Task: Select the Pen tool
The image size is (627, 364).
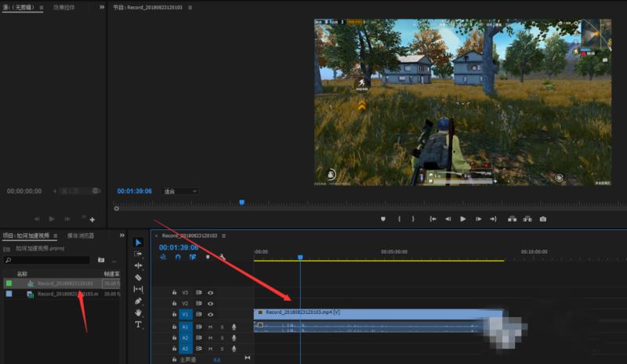Action: (139, 301)
